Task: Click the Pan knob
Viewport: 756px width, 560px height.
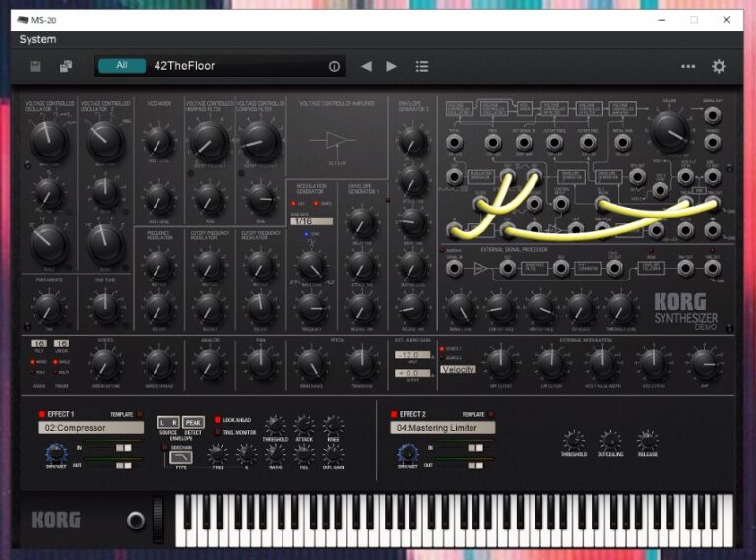Action: [260, 363]
